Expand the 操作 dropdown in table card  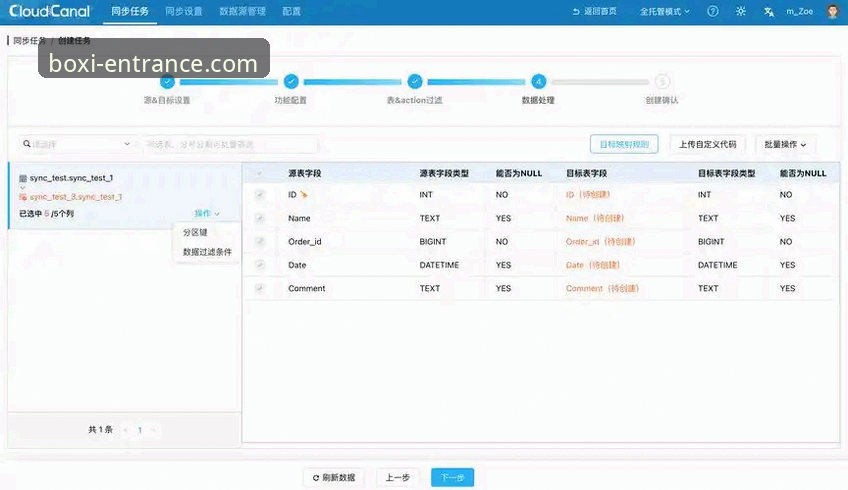click(207, 214)
